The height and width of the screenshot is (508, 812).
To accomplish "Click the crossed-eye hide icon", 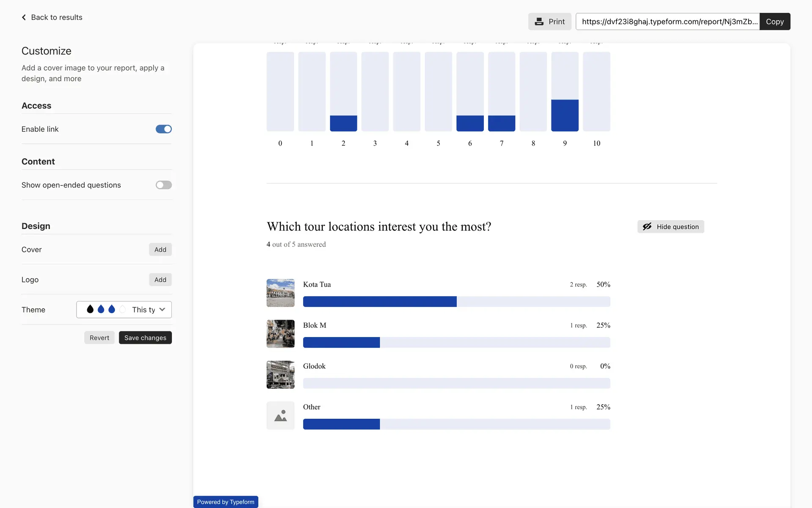I will coord(647,226).
